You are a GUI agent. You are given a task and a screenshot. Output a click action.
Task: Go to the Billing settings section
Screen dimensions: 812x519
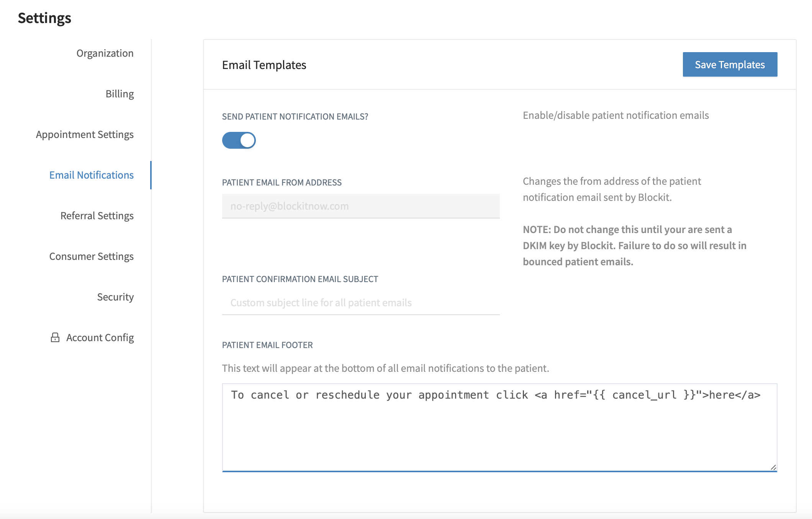(120, 94)
